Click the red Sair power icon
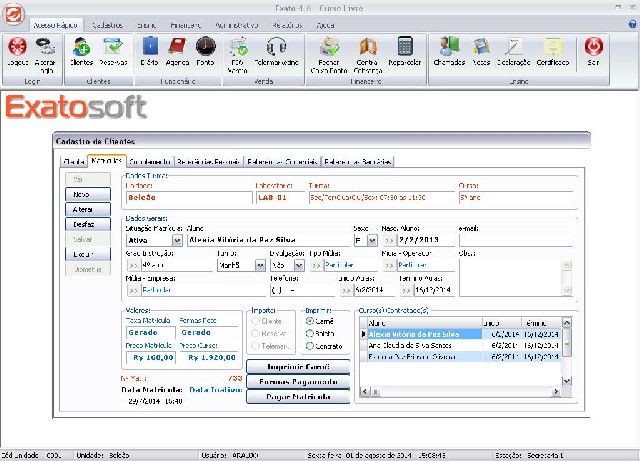640x461 pixels. (x=593, y=46)
